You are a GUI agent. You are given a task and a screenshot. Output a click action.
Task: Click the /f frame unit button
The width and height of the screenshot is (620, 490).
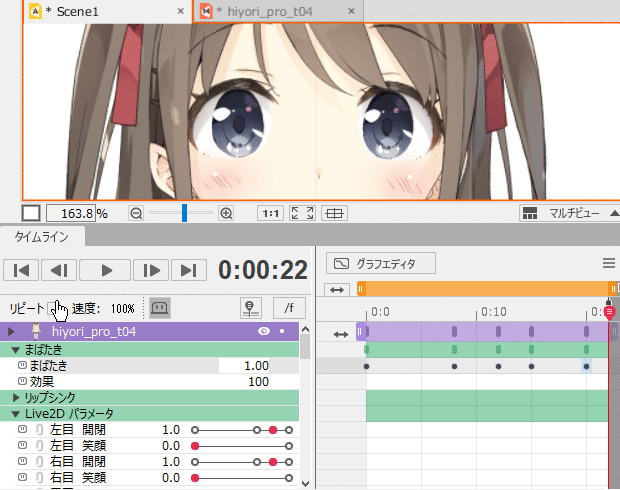click(x=289, y=308)
